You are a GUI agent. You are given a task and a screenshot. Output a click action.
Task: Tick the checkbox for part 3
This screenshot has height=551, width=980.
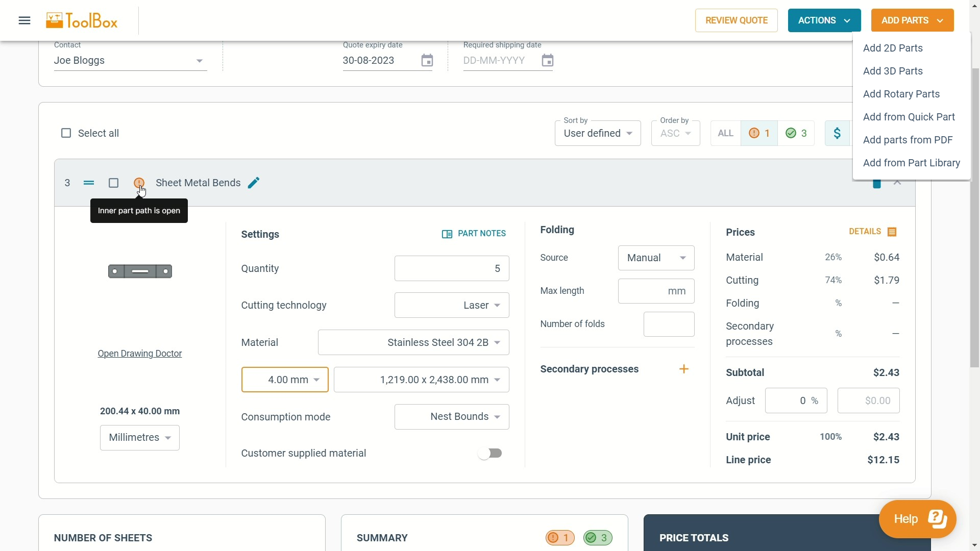[x=113, y=183]
